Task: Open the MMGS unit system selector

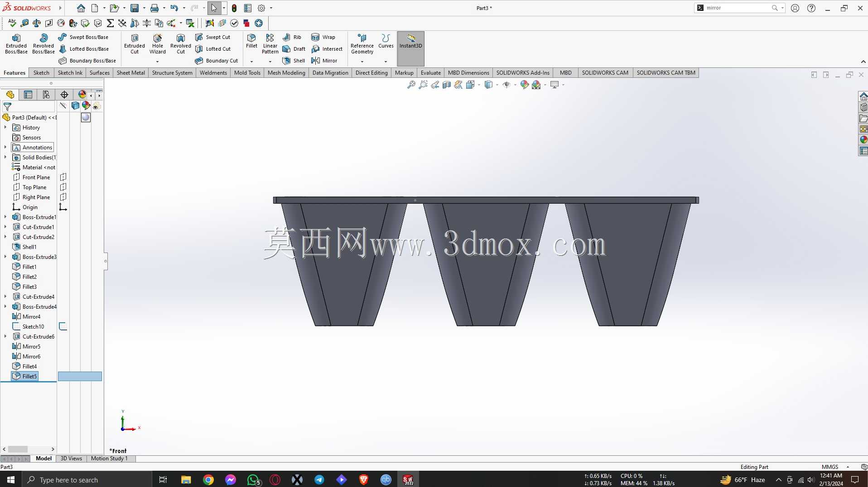Action: 835,467
